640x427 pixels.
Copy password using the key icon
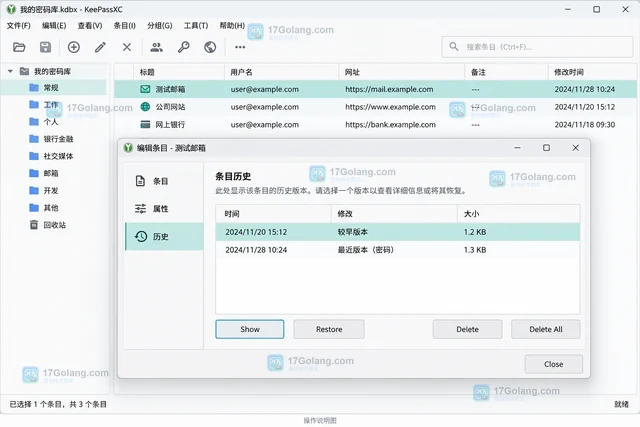pyautogui.click(x=183, y=47)
